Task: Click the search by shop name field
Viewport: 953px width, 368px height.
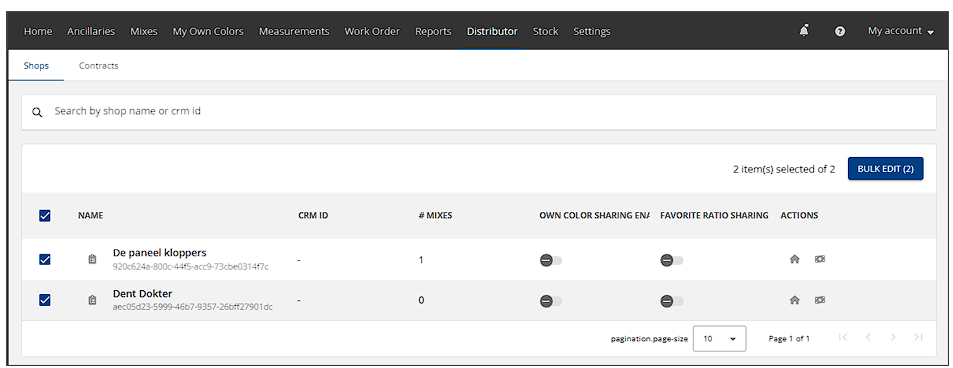Action: click(x=479, y=112)
